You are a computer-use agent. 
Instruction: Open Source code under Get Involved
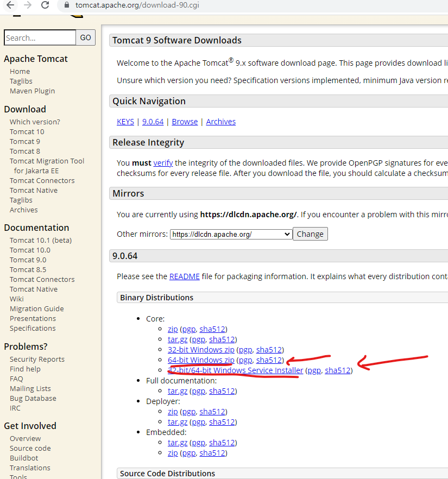click(x=30, y=449)
